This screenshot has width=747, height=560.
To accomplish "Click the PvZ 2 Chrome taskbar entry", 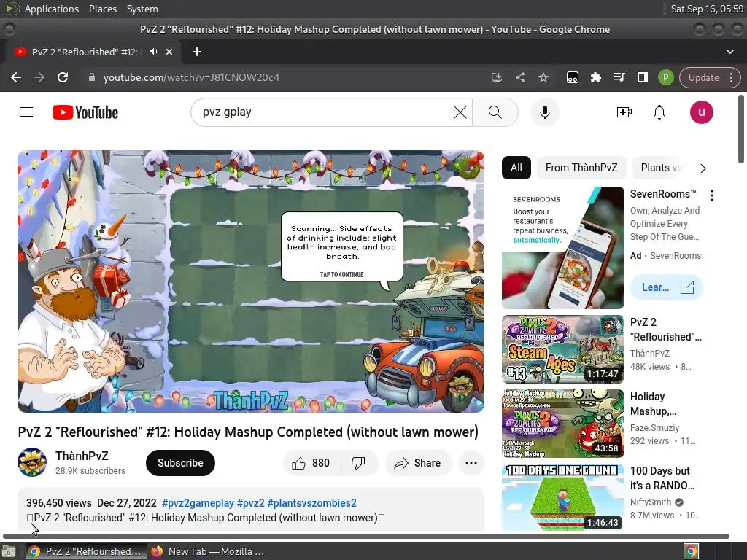I will pos(86,551).
